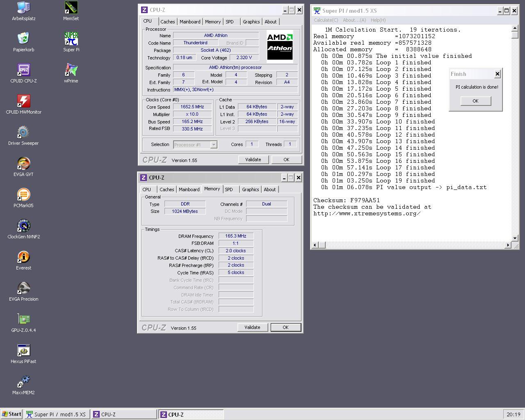
Task: Click the Super PI horizontal scrollbar left arrow
Action: pos(315,245)
